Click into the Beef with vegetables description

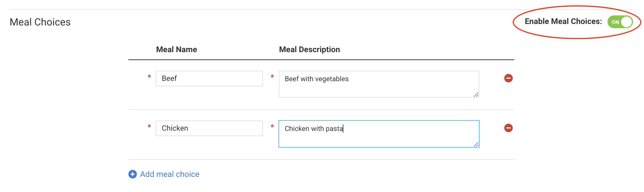tap(379, 84)
